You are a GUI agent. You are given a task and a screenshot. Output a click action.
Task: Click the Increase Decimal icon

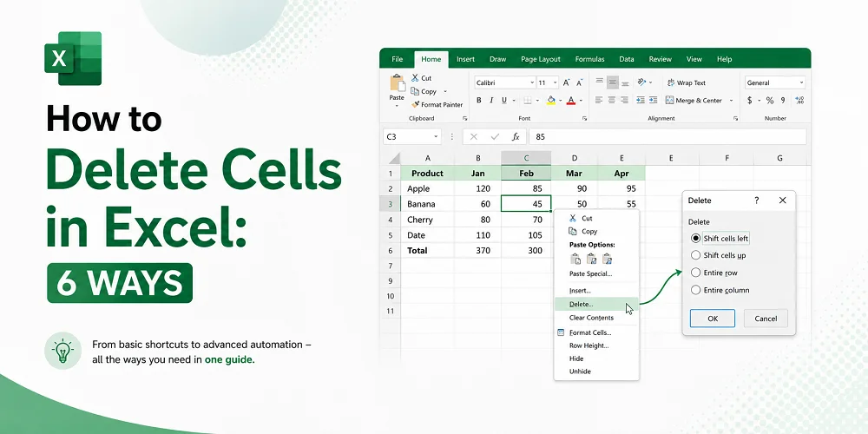tap(799, 100)
